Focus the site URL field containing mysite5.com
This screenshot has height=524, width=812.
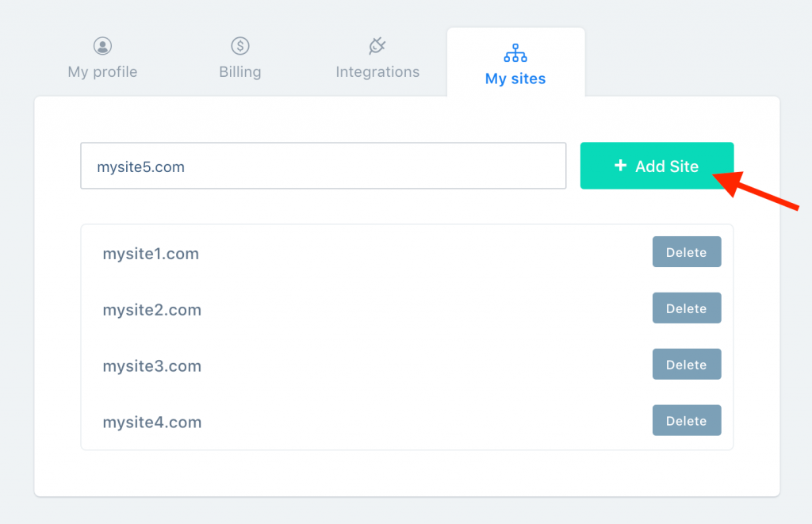pos(324,166)
